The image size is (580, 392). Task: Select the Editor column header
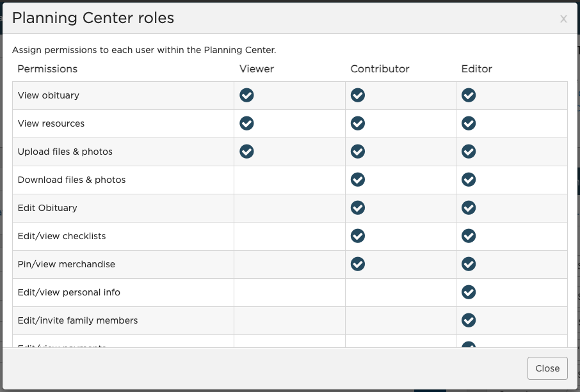(x=476, y=68)
